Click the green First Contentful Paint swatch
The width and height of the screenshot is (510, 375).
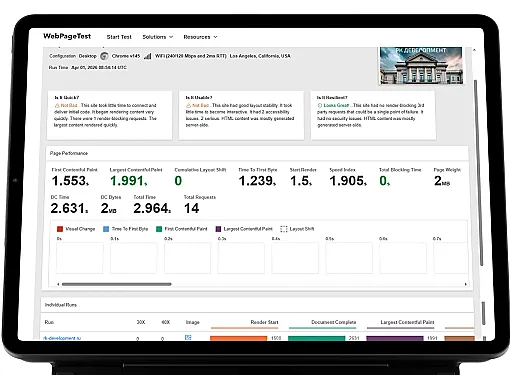coord(159,229)
